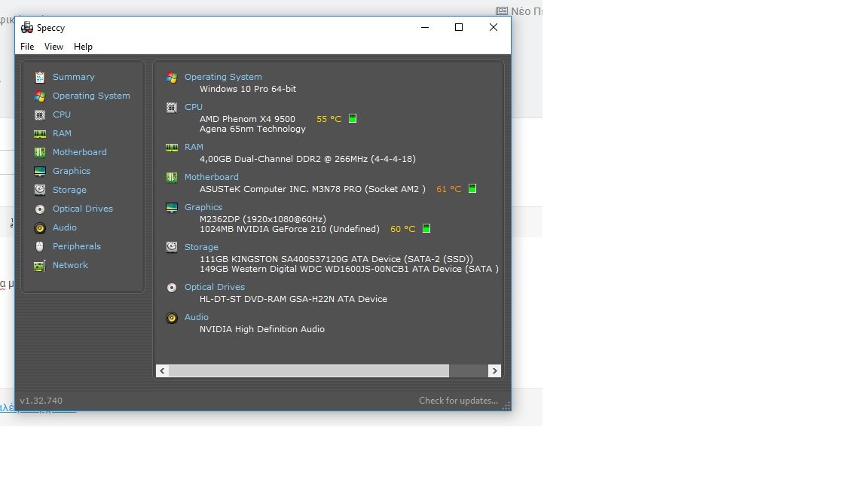Screen dimensions: 868x488
Task: Click the Network card icon in sidebar
Action: (x=40, y=266)
